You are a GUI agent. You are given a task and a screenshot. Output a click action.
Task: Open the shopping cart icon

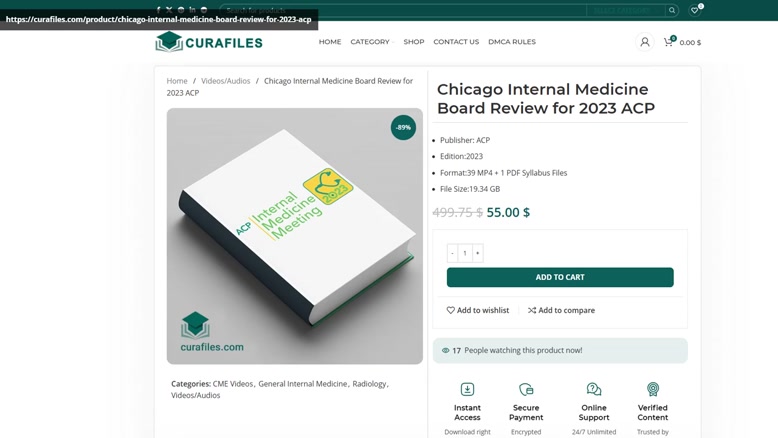point(669,42)
